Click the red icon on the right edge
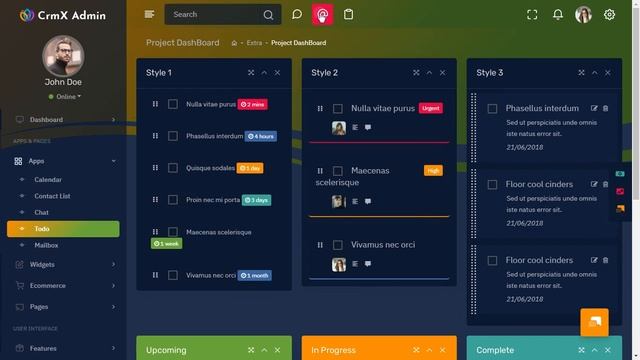The width and height of the screenshot is (640, 360). pos(620,191)
